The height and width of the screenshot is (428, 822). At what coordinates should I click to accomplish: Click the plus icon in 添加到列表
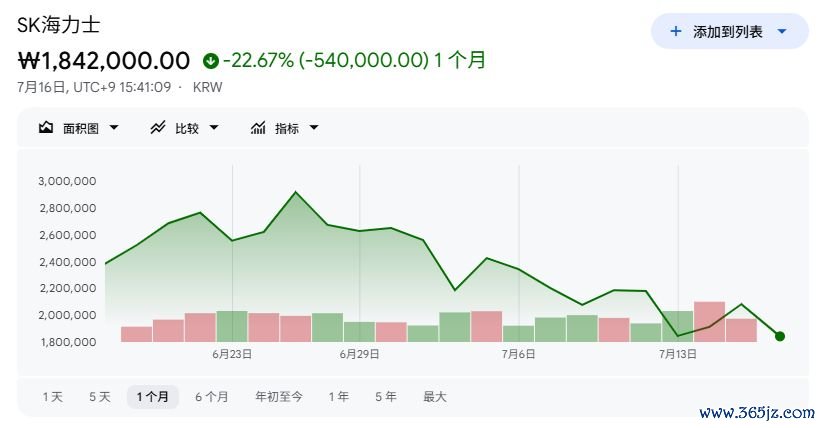tap(676, 31)
